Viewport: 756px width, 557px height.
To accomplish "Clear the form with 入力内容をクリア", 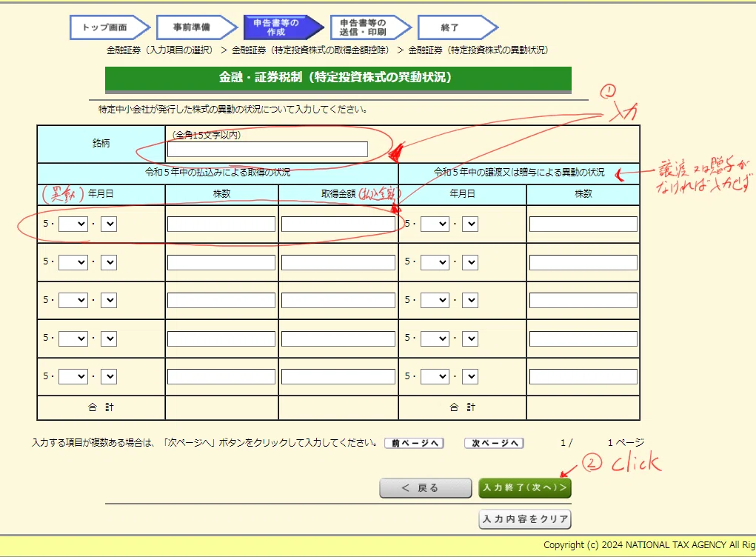I will pos(524,519).
